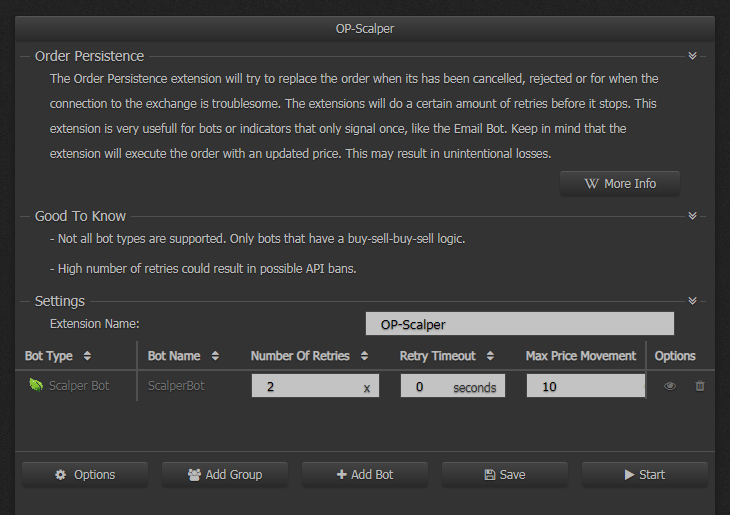
Task: Click the OP-Scalper window title
Action: pyautogui.click(x=365, y=28)
